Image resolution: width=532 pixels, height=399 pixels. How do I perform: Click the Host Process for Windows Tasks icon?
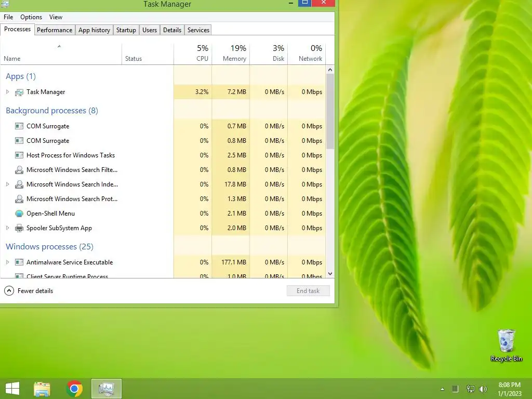(x=19, y=155)
